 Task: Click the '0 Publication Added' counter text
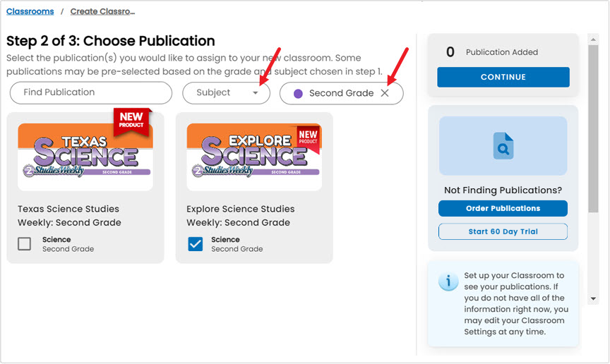[x=492, y=52]
